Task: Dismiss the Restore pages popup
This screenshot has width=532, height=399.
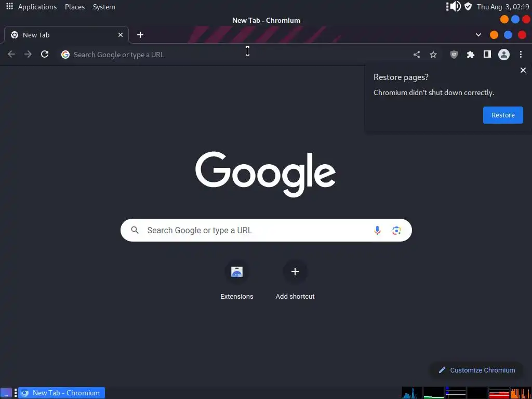Action: click(x=523, y=70)
